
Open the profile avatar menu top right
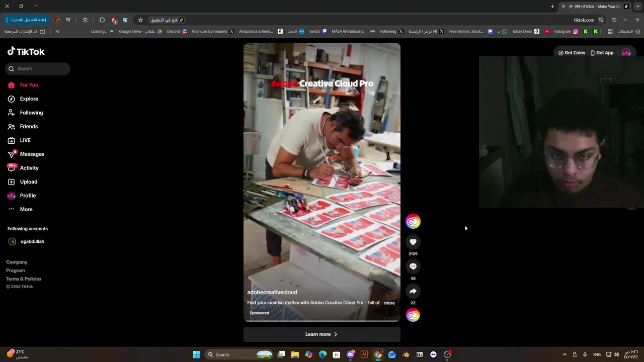point(626,53)
